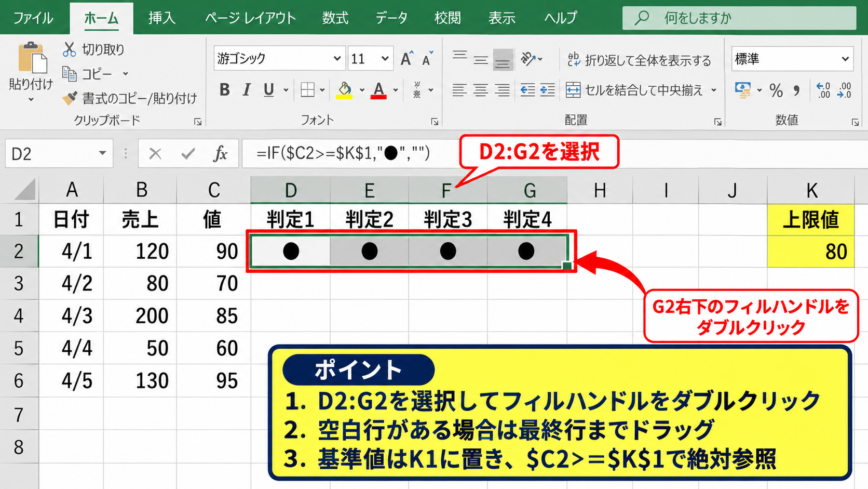Click the font color A icon
Viewport: 868px width, 489px height.
coord(378,90)
